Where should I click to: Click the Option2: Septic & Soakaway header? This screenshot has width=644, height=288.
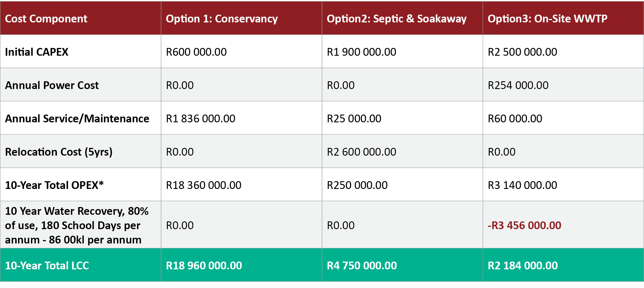click(396, 19)
